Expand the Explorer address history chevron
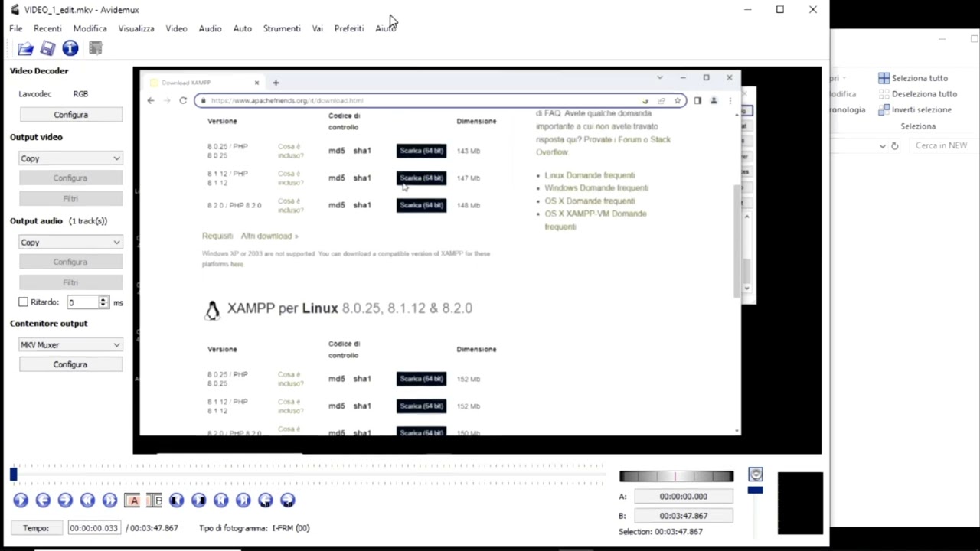This screenshot has height=551, width=980. click(883, 145)
